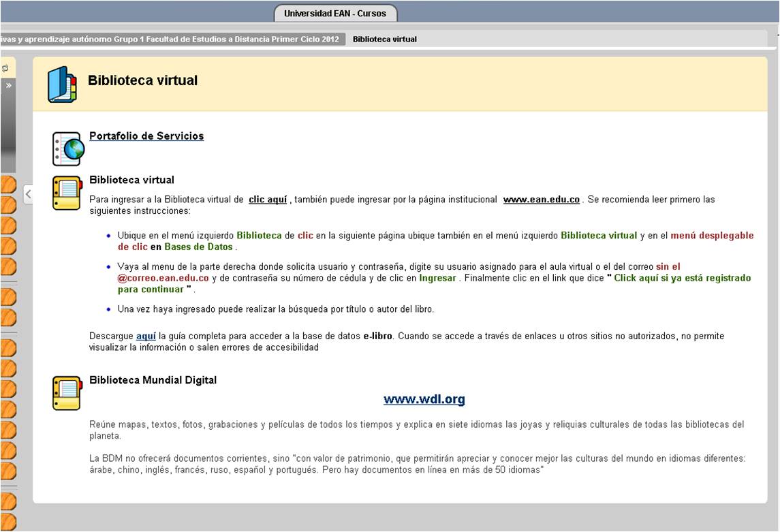
Task: Select the Universidad EAN - Cursos tab
Action: [x=334, y=14]
